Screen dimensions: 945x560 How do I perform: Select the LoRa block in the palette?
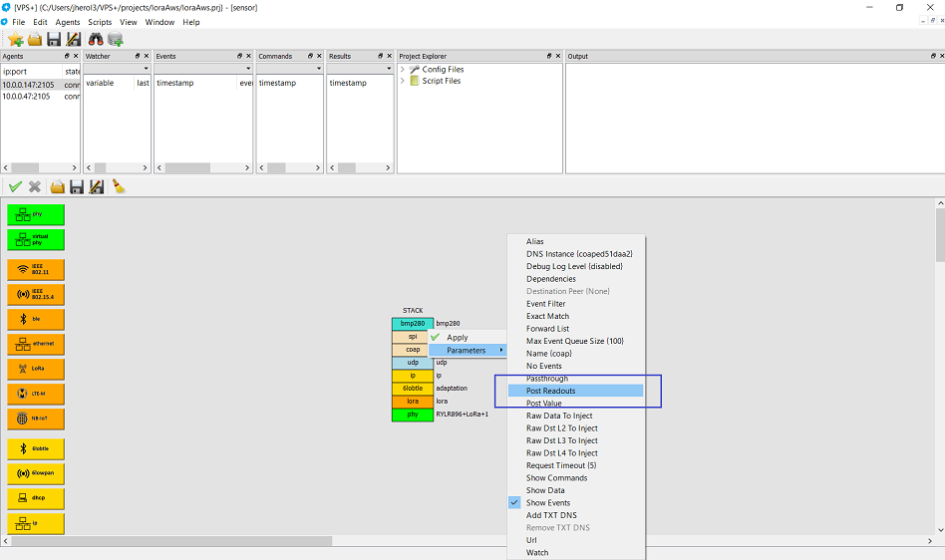click(x=36, y=369)
